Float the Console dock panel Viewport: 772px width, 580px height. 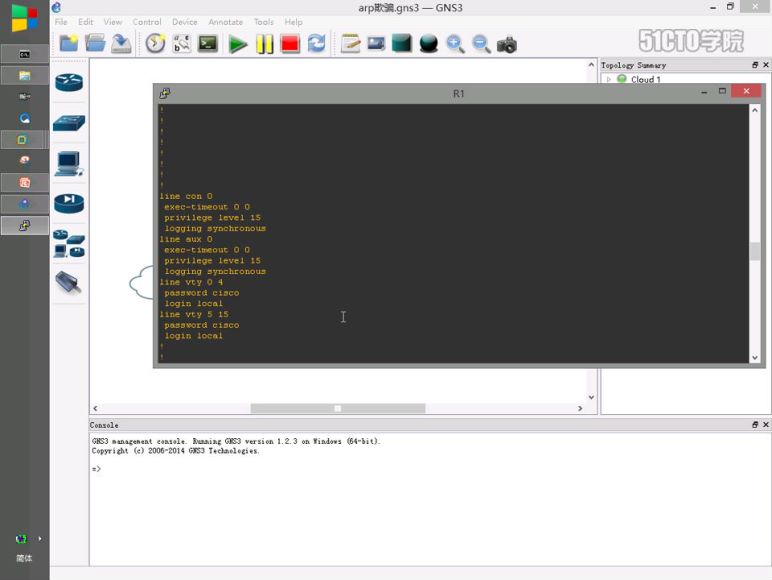point(755,425)
